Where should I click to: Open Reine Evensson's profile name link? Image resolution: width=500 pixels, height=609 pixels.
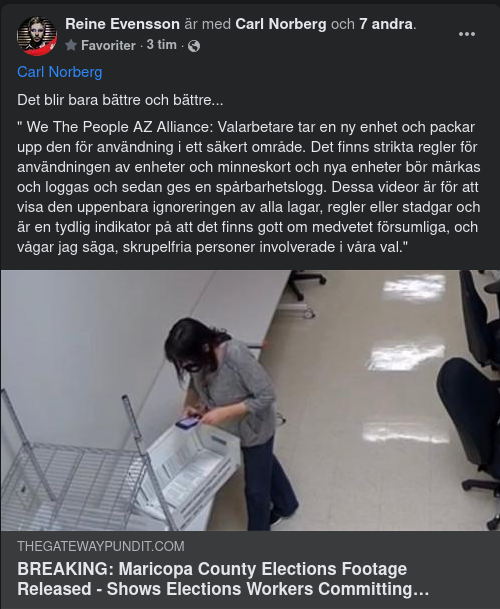point(122,24)
